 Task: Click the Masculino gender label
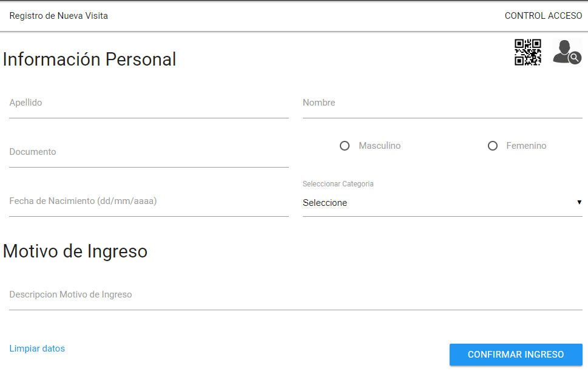379,146
